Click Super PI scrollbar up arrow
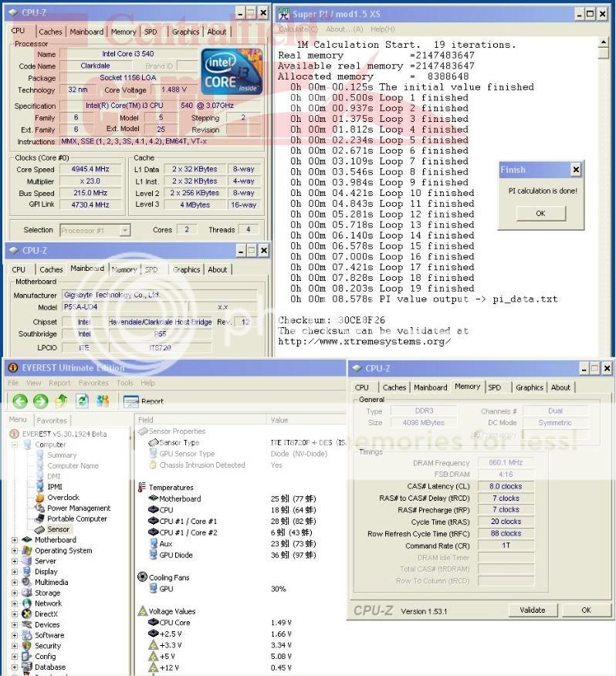Viewport: 616px width, 676px height. coord(604,42)
